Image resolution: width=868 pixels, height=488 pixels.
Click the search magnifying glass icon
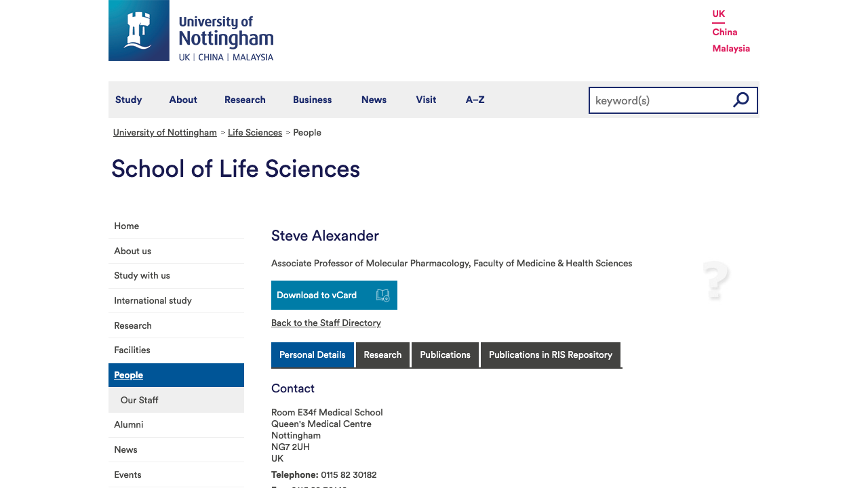pyautogui.click(x=741, y=100)
